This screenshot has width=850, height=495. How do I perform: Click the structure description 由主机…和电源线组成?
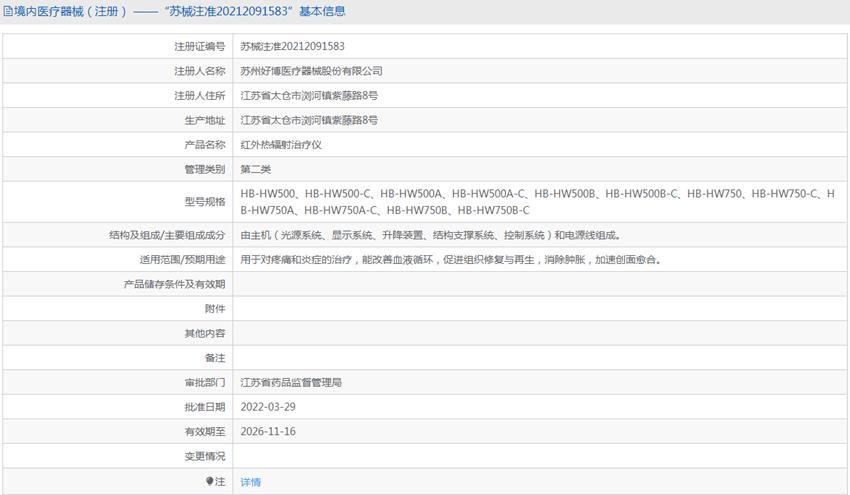[x=430, y=235]
